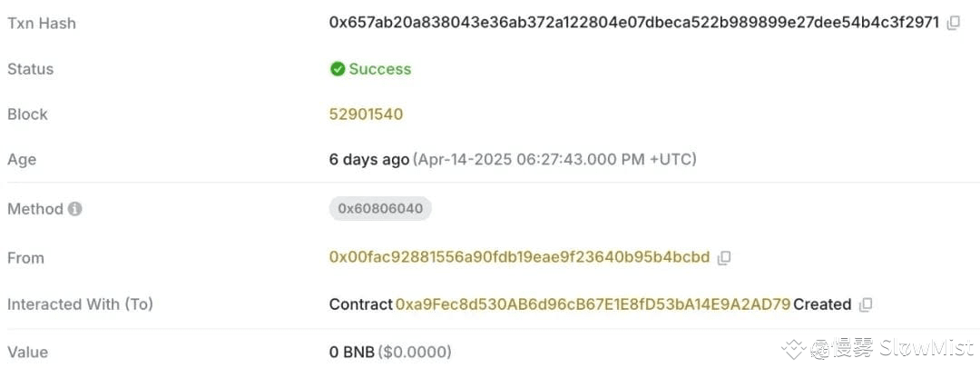Copy the created contract address

tap(866, 304)
